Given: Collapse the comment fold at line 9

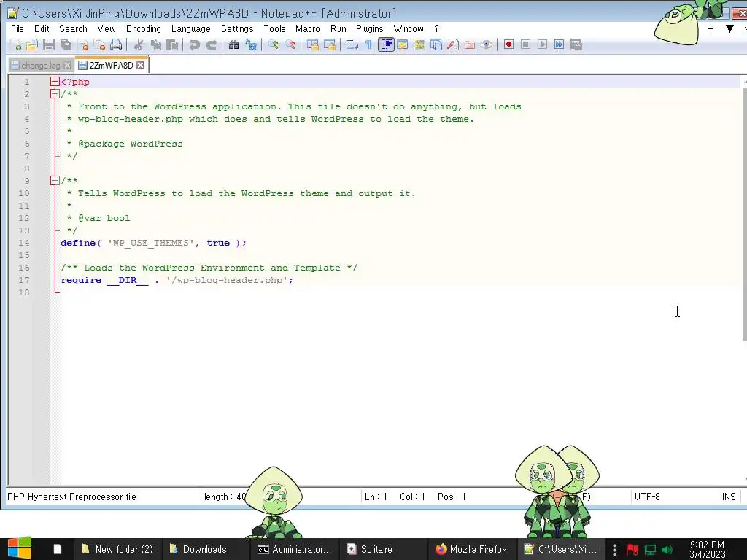Looking at the screenshot, I should click(x=55, y=181).
